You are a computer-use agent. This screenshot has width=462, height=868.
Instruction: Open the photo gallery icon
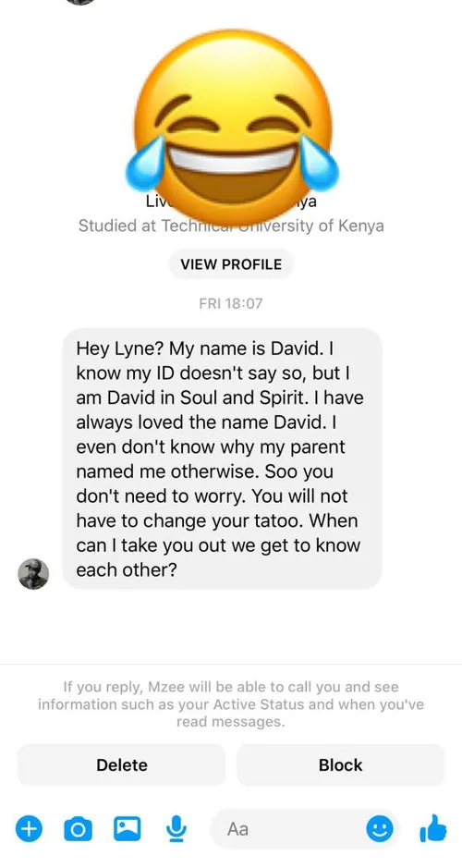(128, 828)
